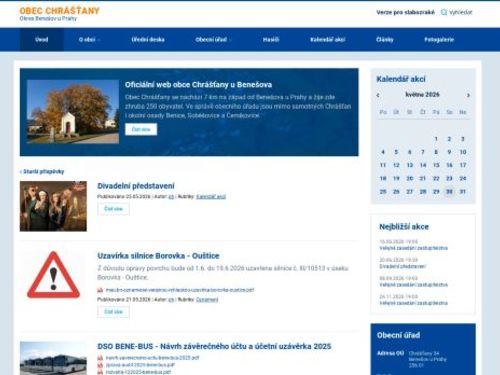Open the Oznámení category link
Screen dimensions: 500x375
pyautogui.click(x=207, y=300)
